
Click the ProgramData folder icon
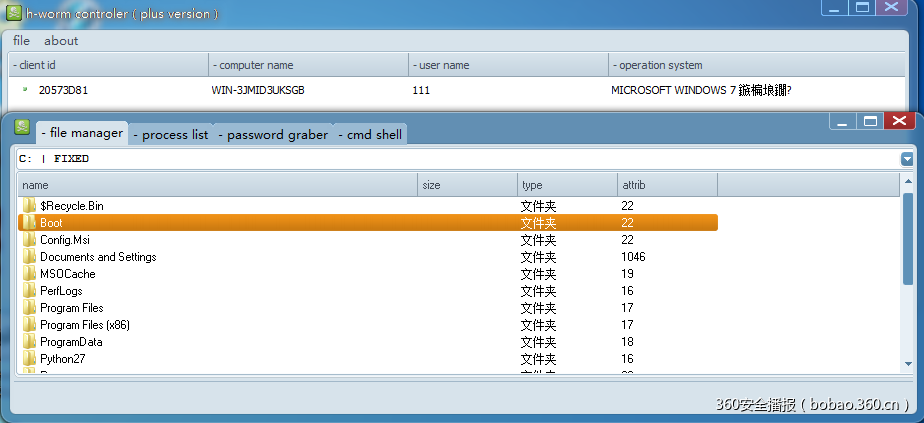tap(29, 342)
